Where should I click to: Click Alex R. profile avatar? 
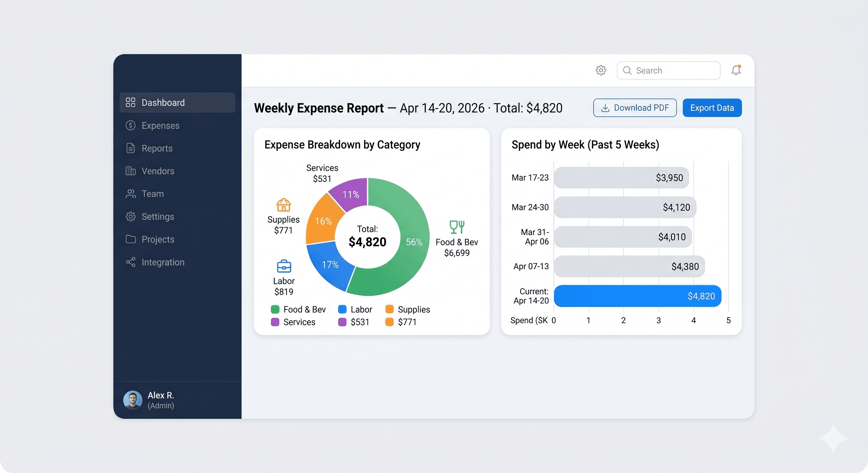(133, 400)
